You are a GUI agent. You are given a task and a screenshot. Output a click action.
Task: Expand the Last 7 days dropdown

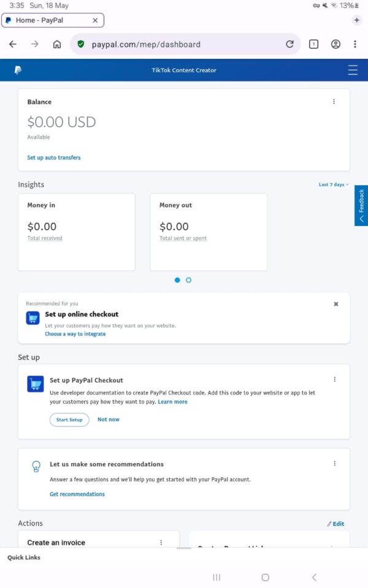334,184
